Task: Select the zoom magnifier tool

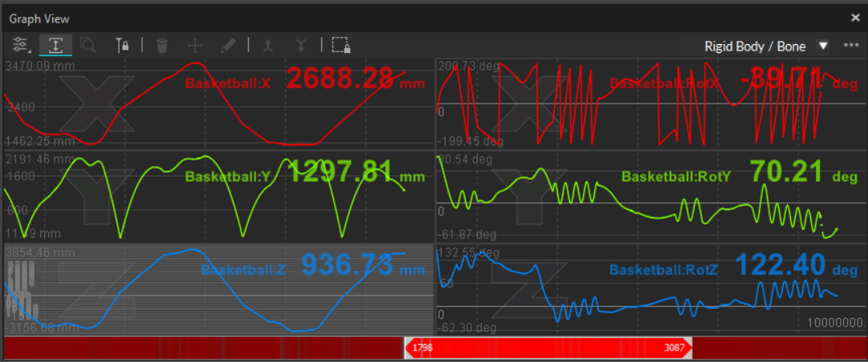Action: coord(88,45)
